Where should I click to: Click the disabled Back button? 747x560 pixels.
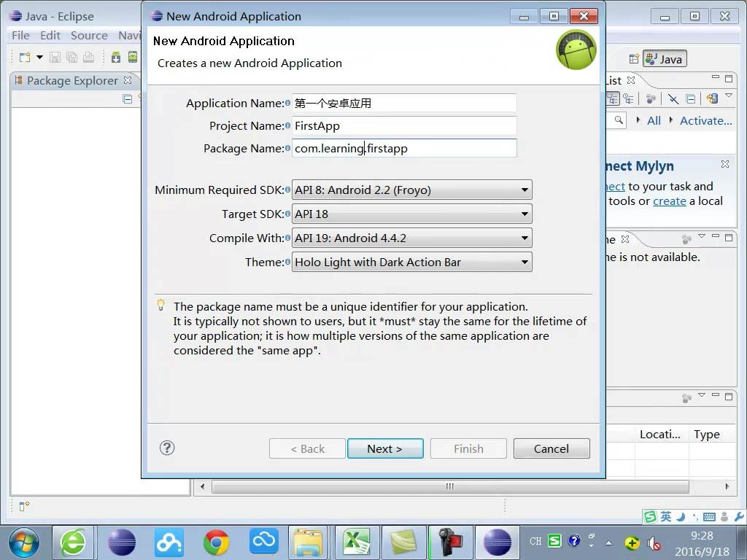click(307, 448)
